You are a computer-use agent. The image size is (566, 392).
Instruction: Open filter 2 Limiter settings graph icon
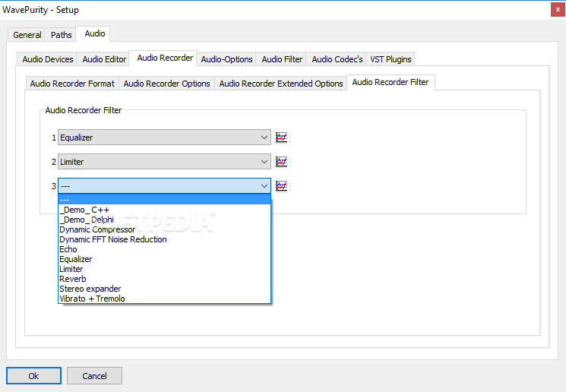(x=281, y=162)
